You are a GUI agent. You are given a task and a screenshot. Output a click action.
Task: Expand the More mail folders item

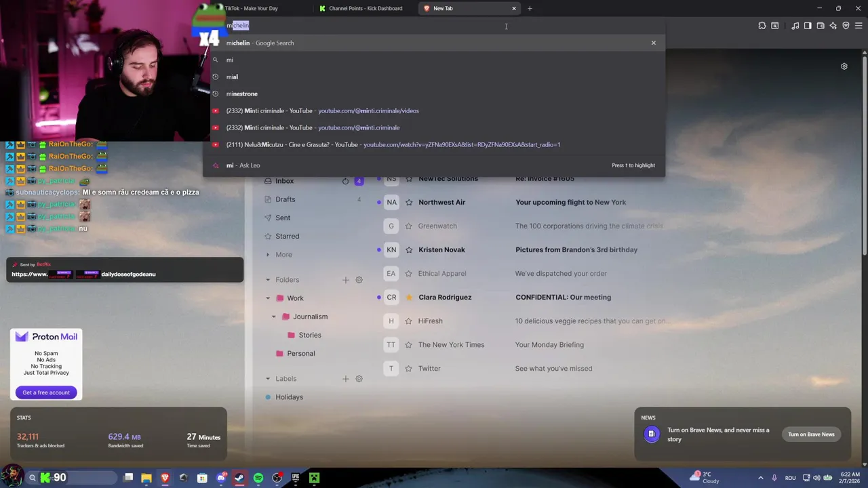click(x=283, y=255)
